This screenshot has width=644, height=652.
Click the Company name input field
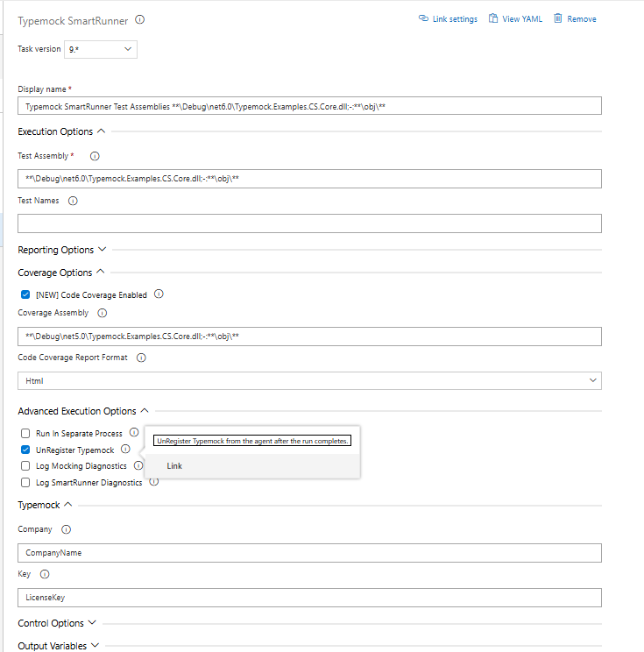tap(309, 553)
